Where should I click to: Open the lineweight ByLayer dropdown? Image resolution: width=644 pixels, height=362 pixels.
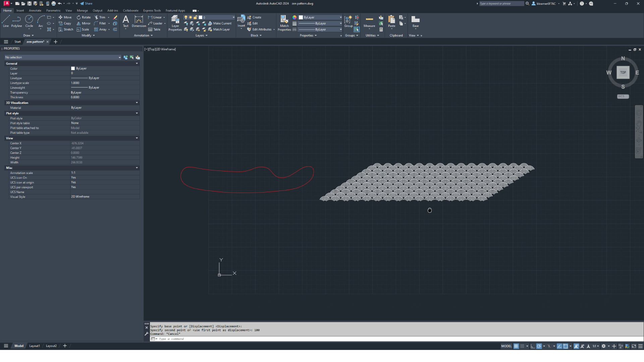pos(320,23)
